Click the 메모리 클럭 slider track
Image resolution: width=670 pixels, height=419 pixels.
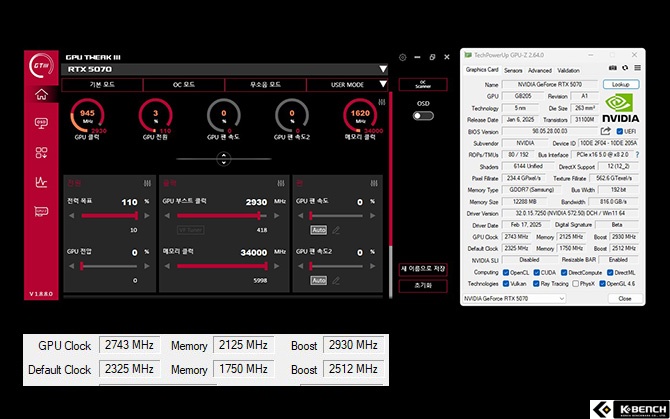pyautogui.click(x=222, y=266)
